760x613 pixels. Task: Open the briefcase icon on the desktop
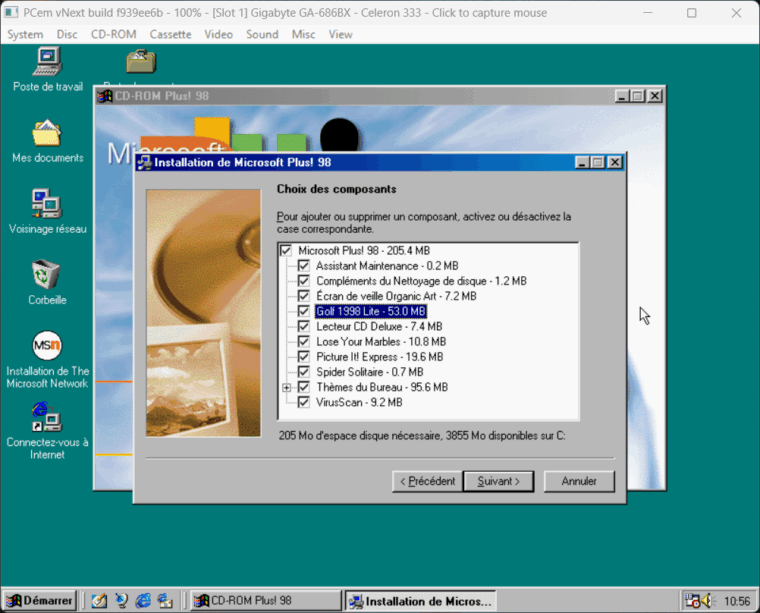pyautogui.click(x=141, y=61)
